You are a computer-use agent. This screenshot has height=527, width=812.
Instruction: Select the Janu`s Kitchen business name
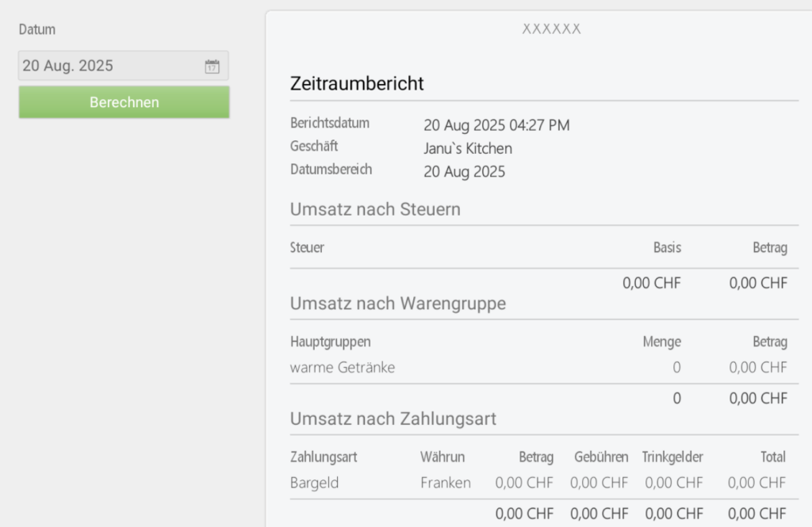tap(468, 148)
